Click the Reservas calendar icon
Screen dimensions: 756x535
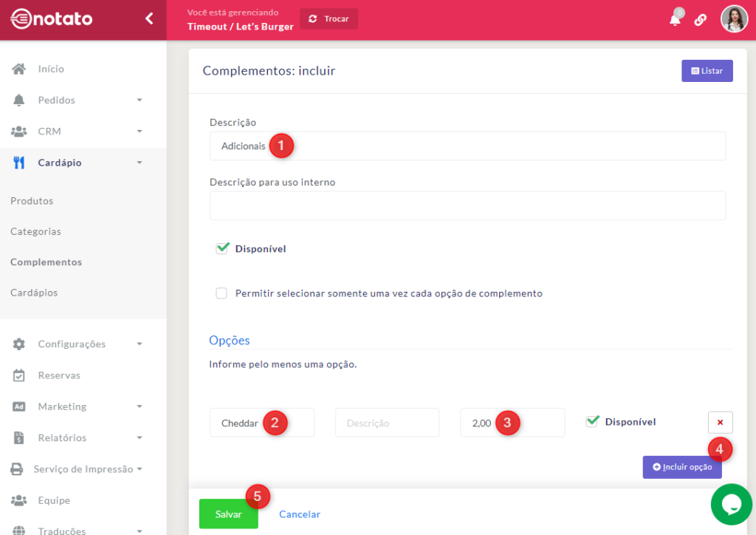19,375
